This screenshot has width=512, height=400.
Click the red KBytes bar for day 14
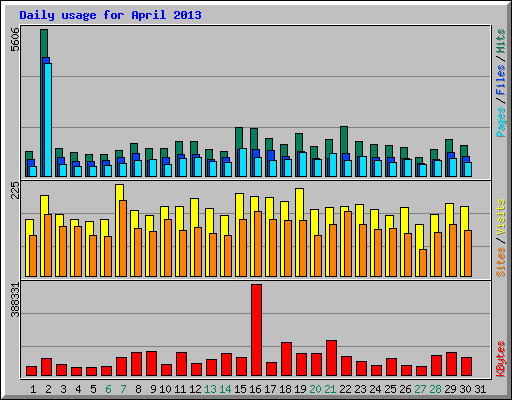[x=226, y=365]
